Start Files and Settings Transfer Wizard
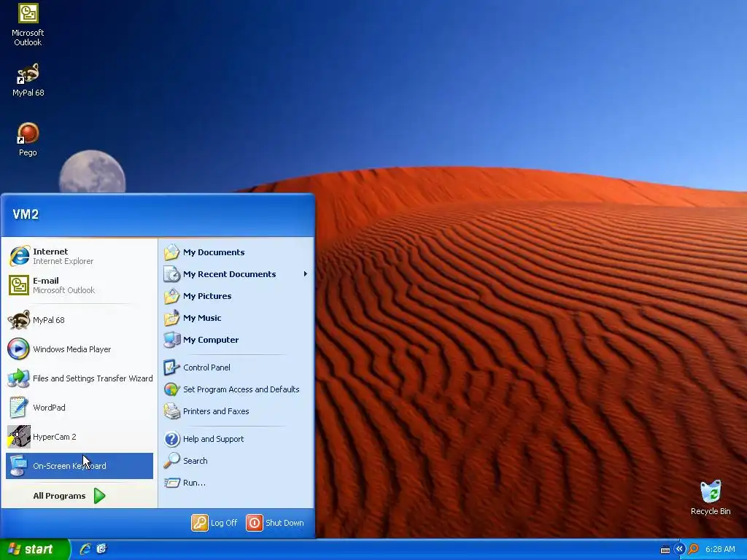 pyautogui.click(x=80, y=378)
